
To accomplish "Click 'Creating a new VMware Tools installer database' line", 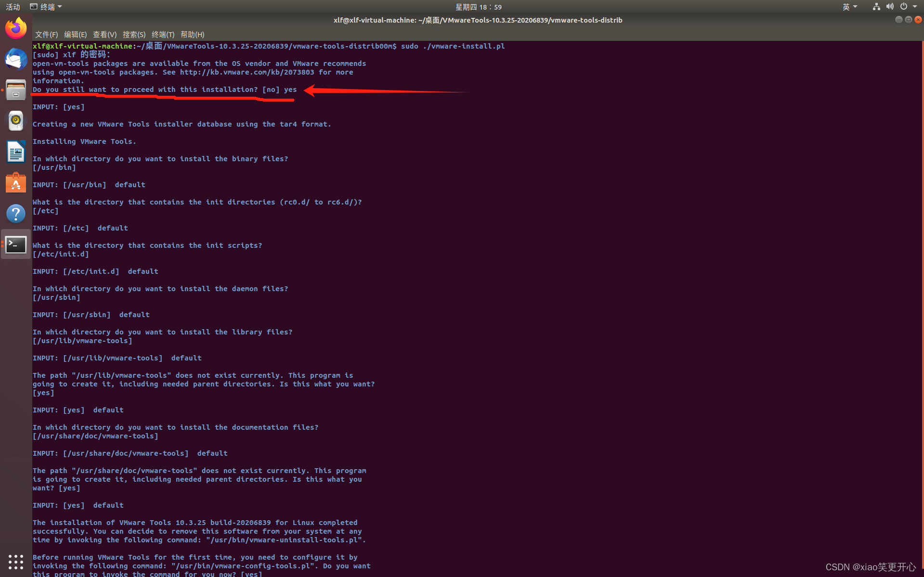I will point(182,124).
